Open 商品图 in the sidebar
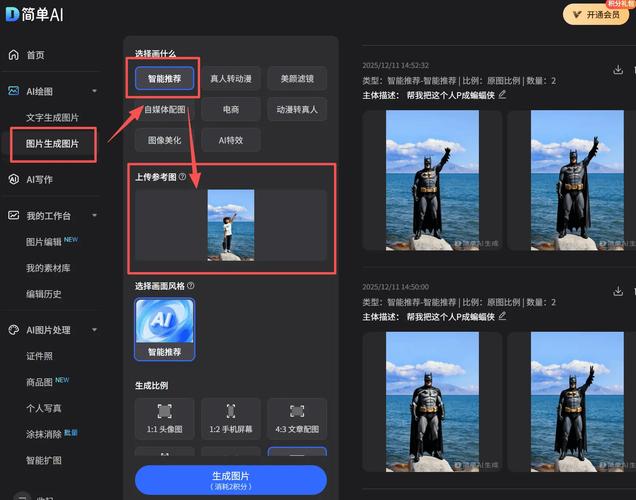The width and height of the screenshot is (636, 500). click(x=39, y=382)
